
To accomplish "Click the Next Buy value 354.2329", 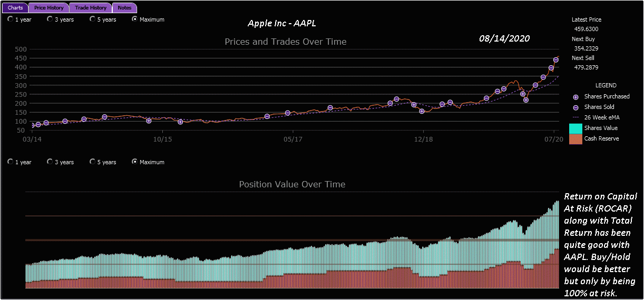I will [x=586, y=48].
